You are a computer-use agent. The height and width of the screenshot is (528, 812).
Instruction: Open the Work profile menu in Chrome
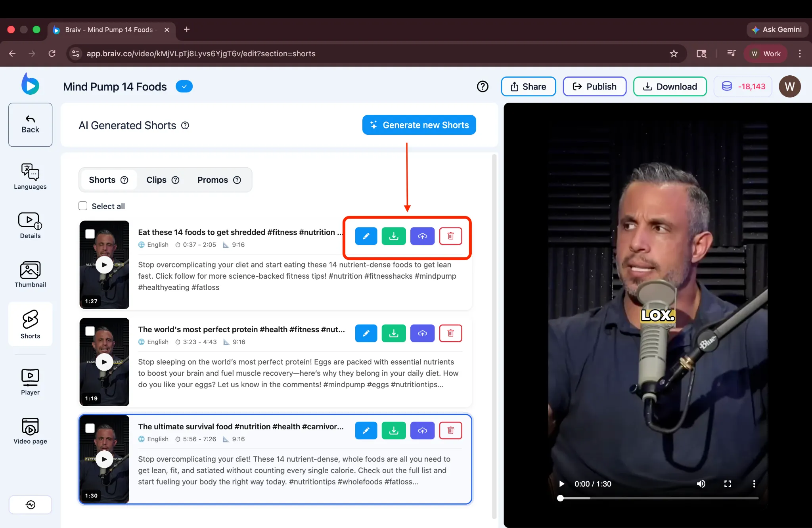point(766,54)
